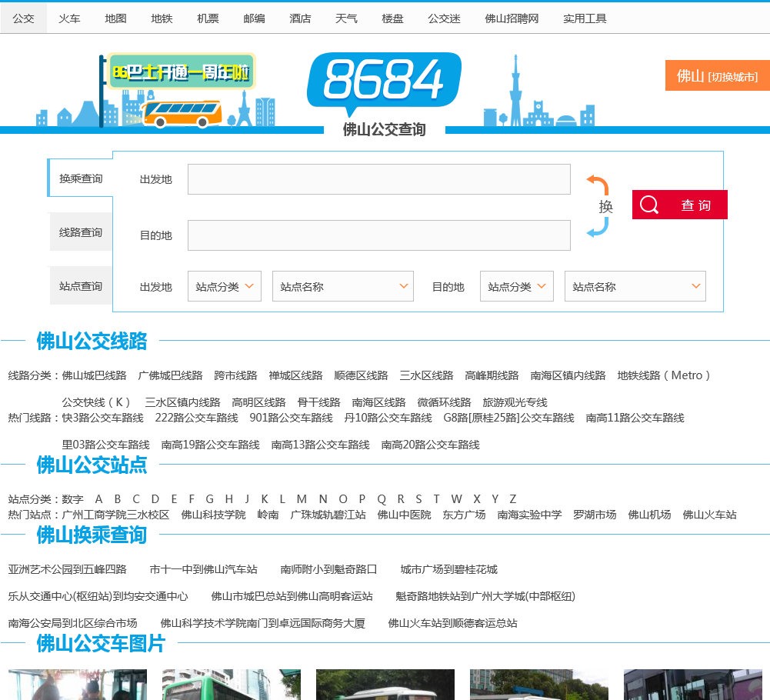Open the green bus photo thumbnail
Image resolution: width=770 pixels, height=700 pixels.
pyautogui.click(x=232, y=685)
